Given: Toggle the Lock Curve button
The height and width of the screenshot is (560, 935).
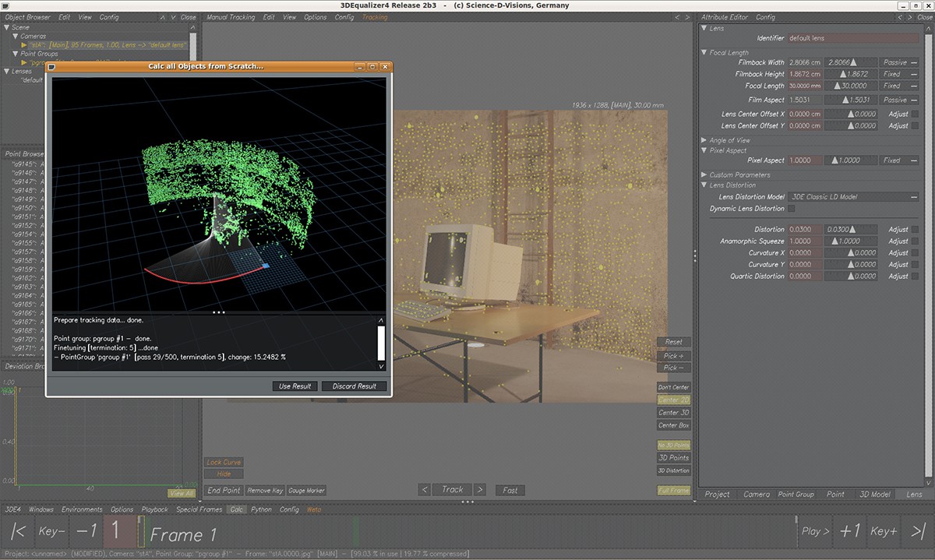Looking at the screenshot, I should click(224, 463).
